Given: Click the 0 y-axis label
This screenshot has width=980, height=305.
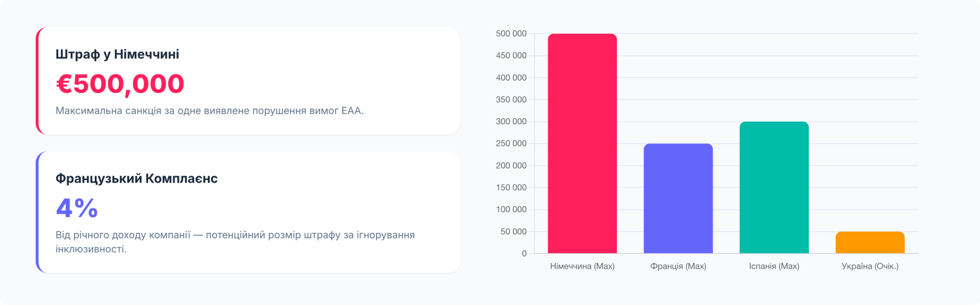Looking at the screenshot, I should (x=524, y=254).
